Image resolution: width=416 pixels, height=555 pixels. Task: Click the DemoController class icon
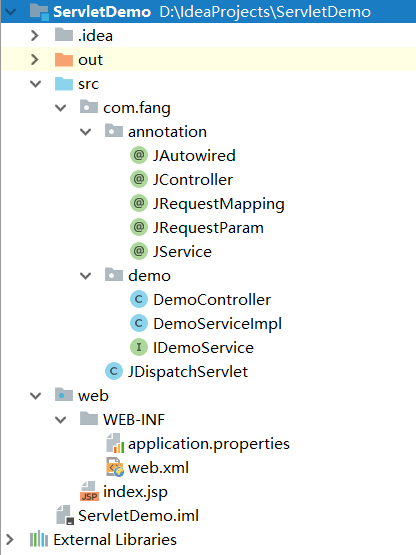tap(139, 299)
